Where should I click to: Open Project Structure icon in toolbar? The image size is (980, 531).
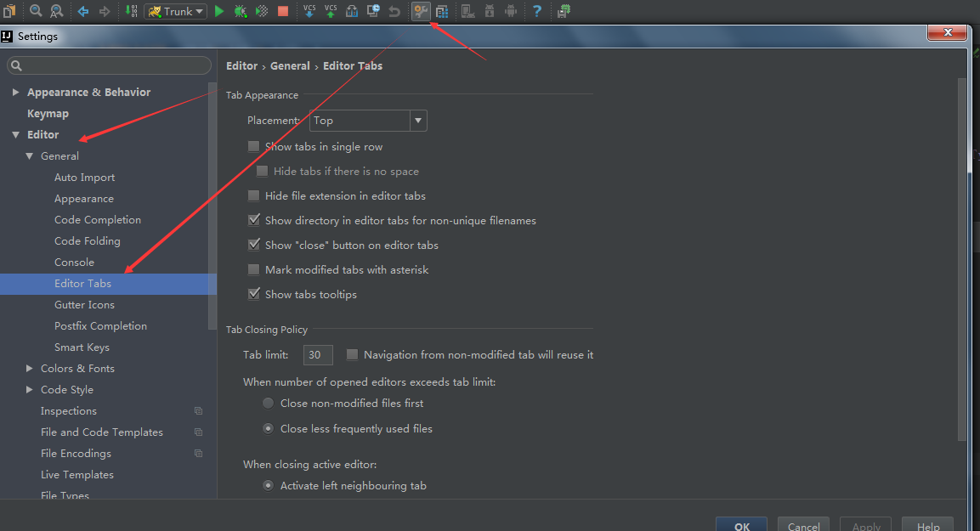(442, 11)
